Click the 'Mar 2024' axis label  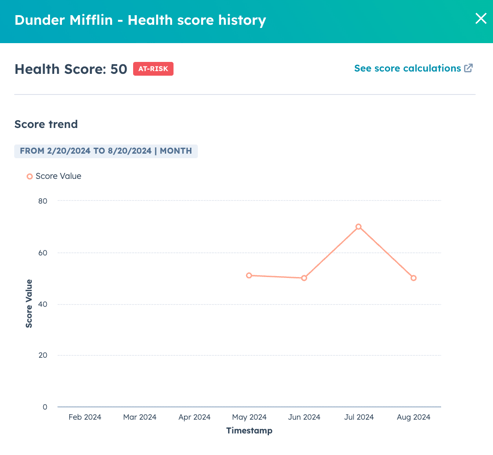[x=140, y=417]
